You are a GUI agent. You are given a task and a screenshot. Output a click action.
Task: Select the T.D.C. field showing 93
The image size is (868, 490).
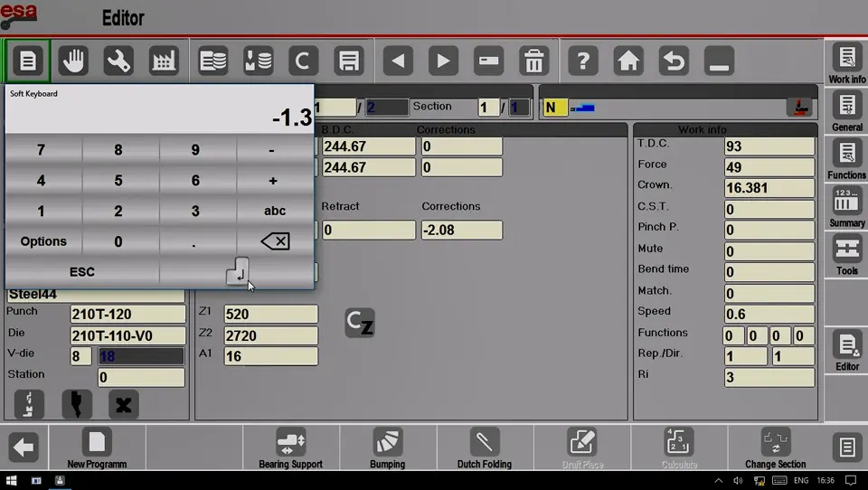769,146
